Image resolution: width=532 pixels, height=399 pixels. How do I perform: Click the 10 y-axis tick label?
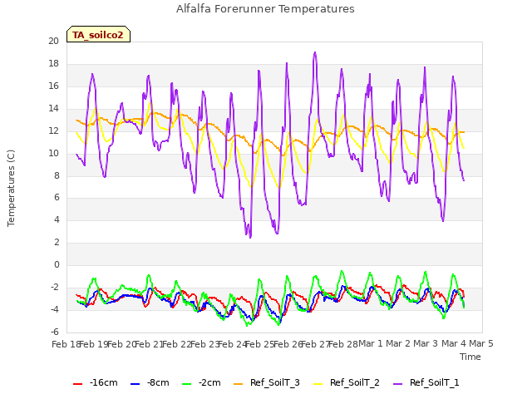click(x=53, y=153)
